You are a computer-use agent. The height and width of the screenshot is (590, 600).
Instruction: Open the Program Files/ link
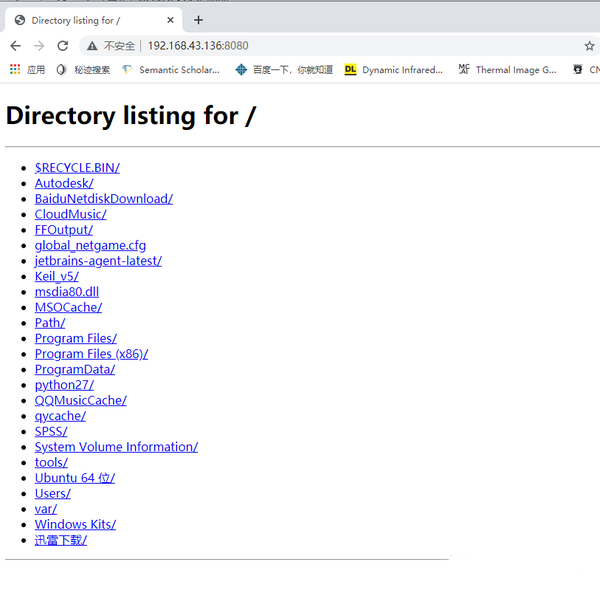click(76, 338)
